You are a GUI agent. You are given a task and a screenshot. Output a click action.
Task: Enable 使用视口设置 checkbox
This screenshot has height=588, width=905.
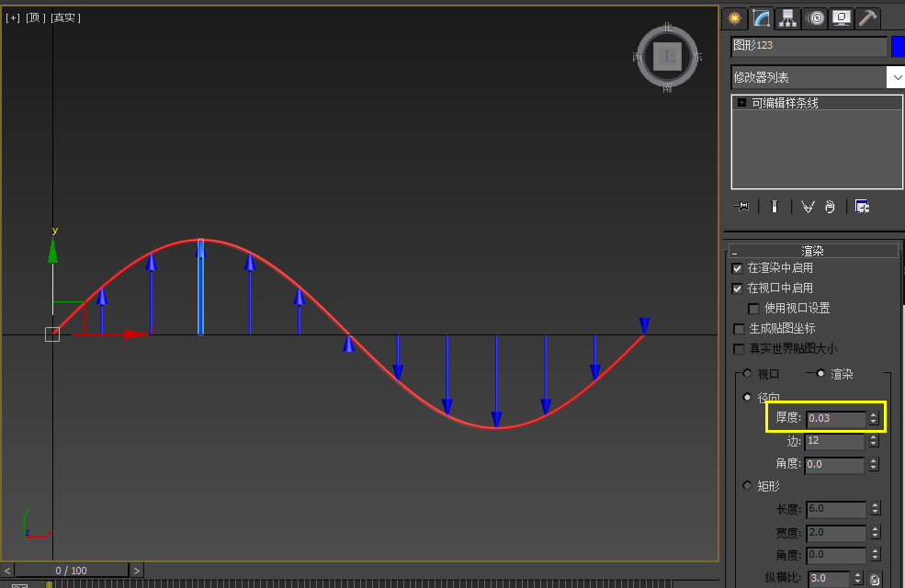tap(753, 309)
